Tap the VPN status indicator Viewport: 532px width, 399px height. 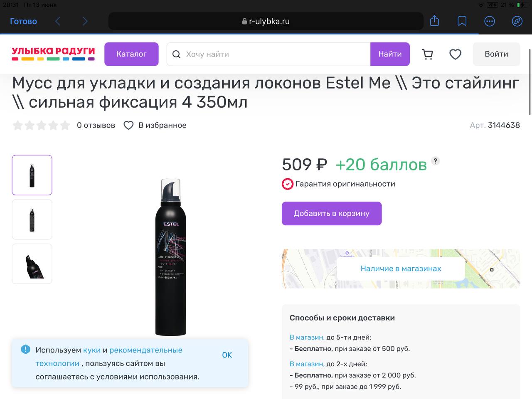pyautogui.click(x=493, y=5)
